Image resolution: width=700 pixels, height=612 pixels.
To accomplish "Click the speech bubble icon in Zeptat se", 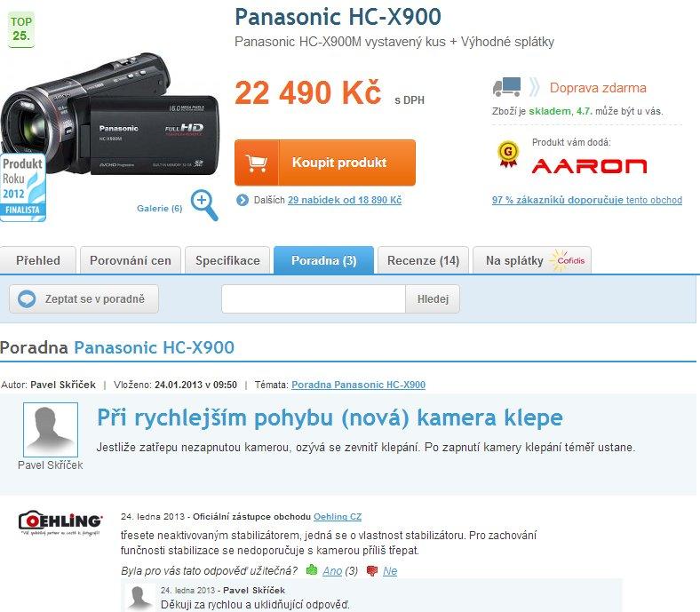I will pos(27,298).
